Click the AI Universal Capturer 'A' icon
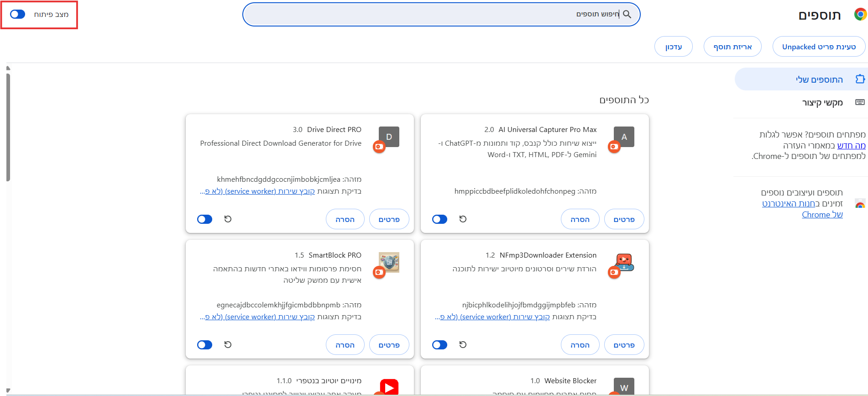Screen dimensions: 868x396 tap(624, 137)
